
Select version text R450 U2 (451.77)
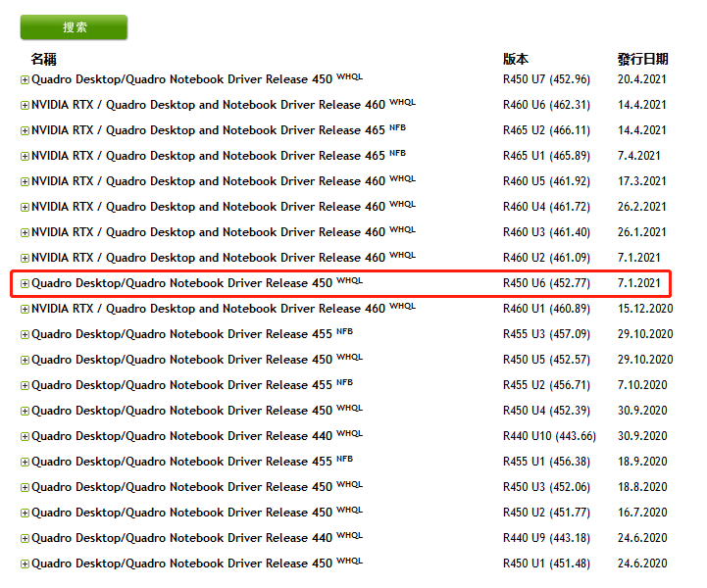point(546,513)
